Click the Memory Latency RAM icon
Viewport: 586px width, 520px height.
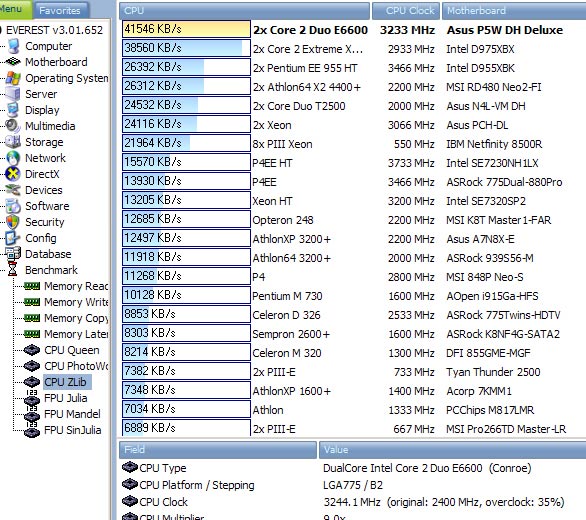tap(32, 334)
